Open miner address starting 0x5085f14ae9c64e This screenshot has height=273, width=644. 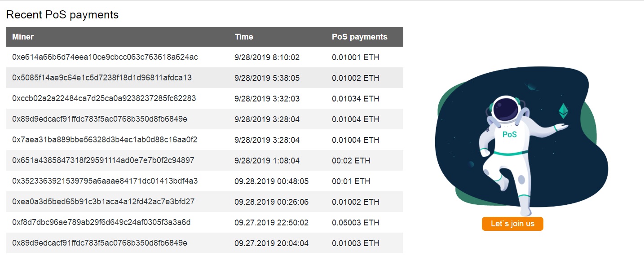(102, 78)
